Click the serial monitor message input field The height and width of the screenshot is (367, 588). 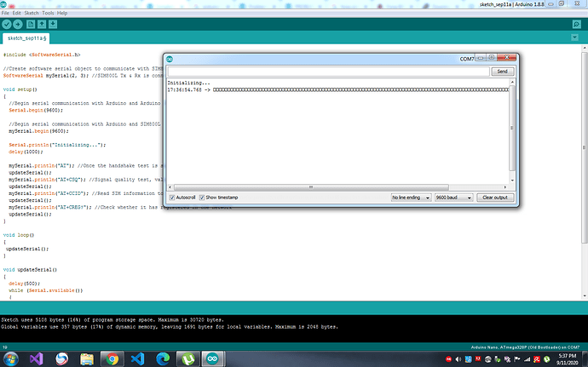[328, 72]
